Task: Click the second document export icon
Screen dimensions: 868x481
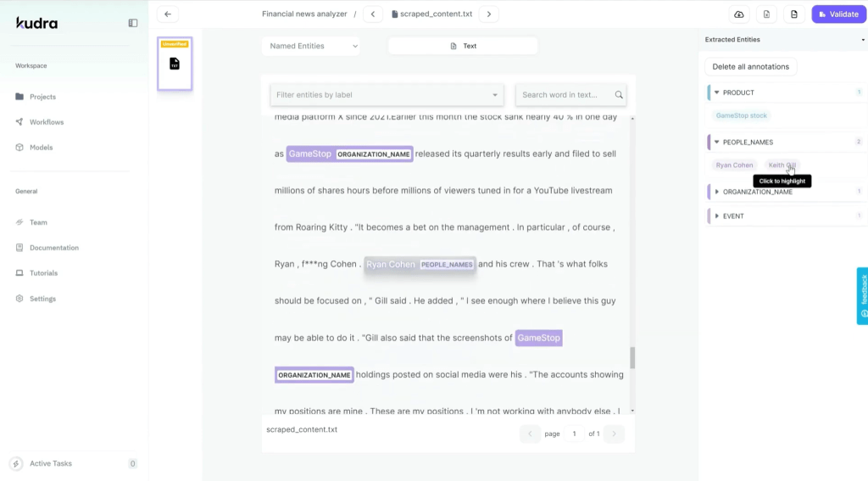Action: point(794,14)
